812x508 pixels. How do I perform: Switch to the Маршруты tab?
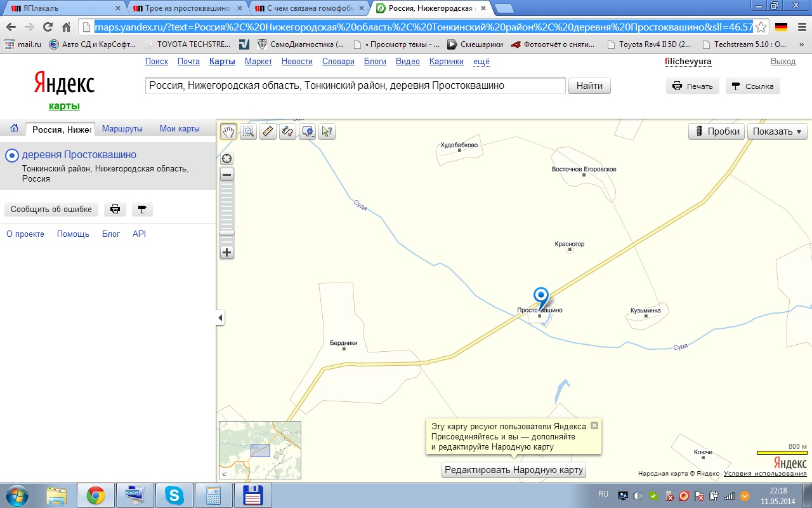click(122, 128)
